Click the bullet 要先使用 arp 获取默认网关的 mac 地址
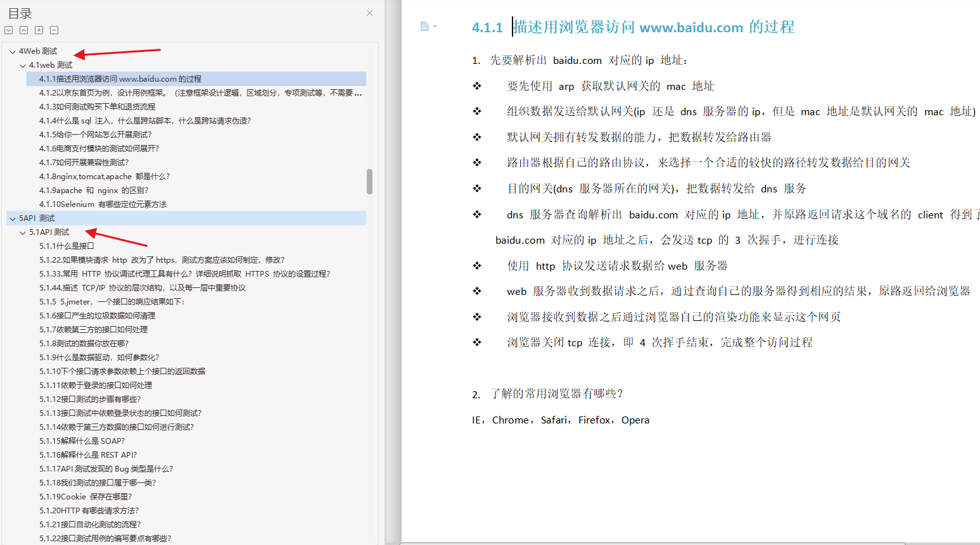Image resolution: width=980 pixels, height=545 pixels. point(610,86)
